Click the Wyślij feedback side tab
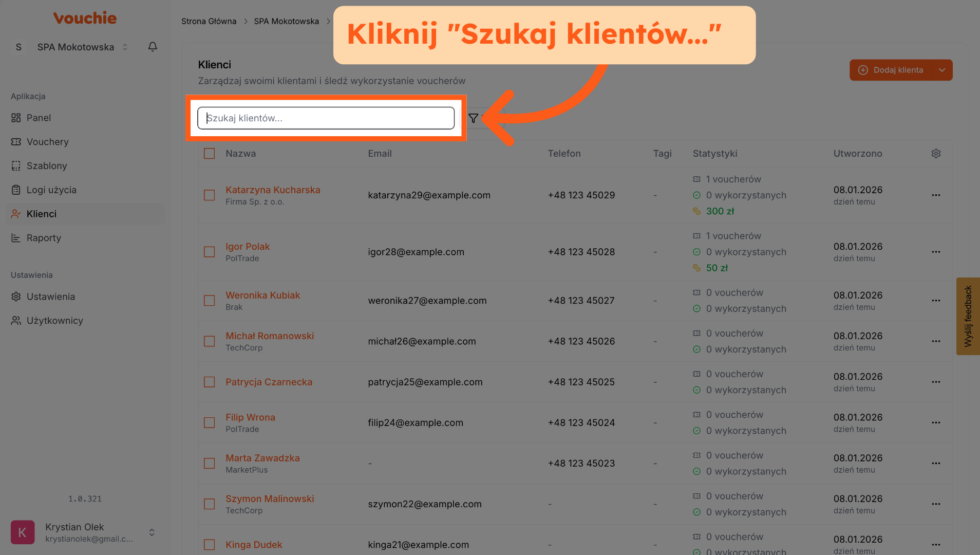This screenshot has width=980, height=555. pos(968,316)
